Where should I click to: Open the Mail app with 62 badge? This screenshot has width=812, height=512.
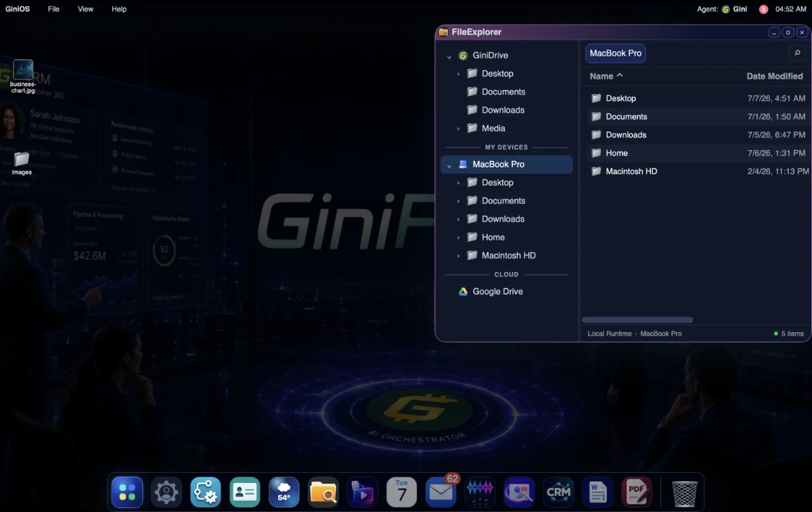[x=441, y=492]
